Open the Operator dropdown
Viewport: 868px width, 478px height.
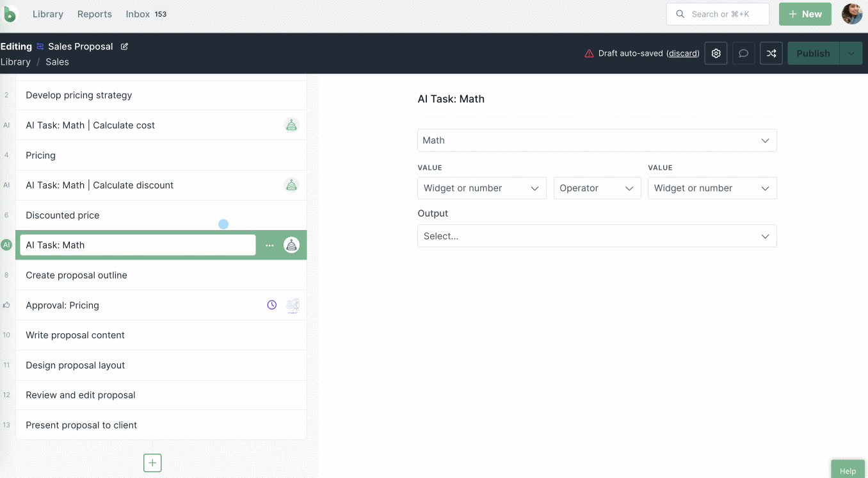(597, 188)
